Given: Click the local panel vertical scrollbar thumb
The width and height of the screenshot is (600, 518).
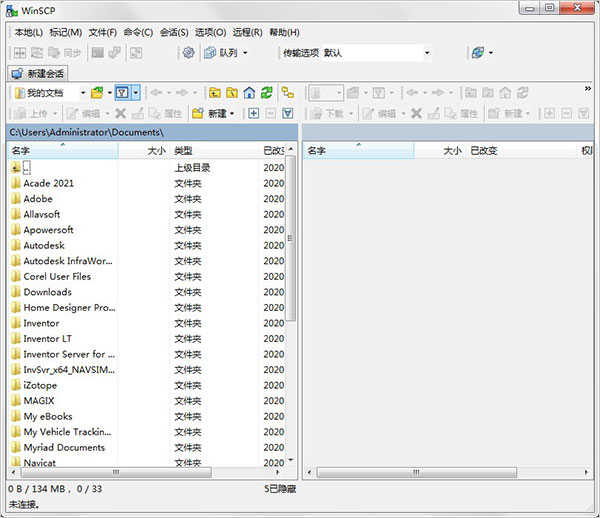Looking at the screenshot, I should [290, 238].
